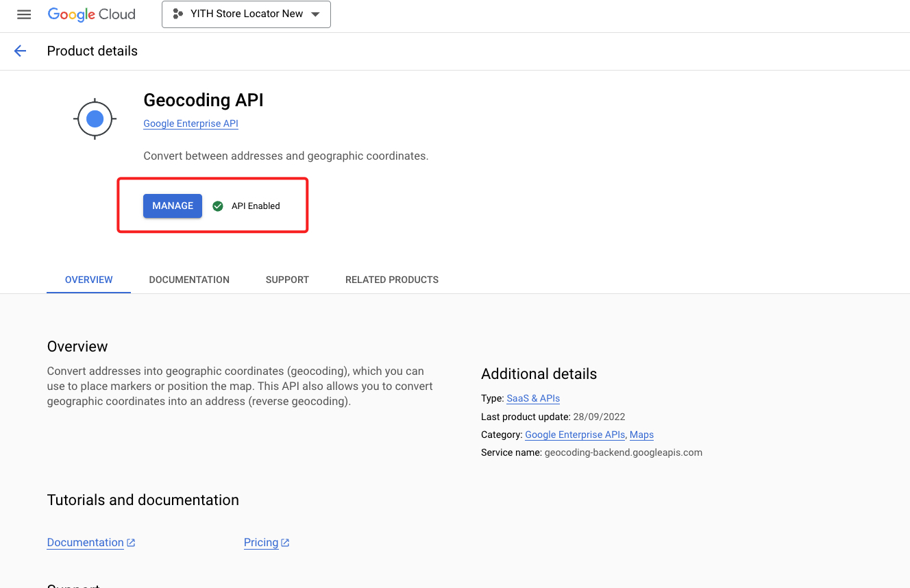This screenshot has width=910, height=588.
Task: Click the Google Cloud logo
Action: tap(91, 14)
